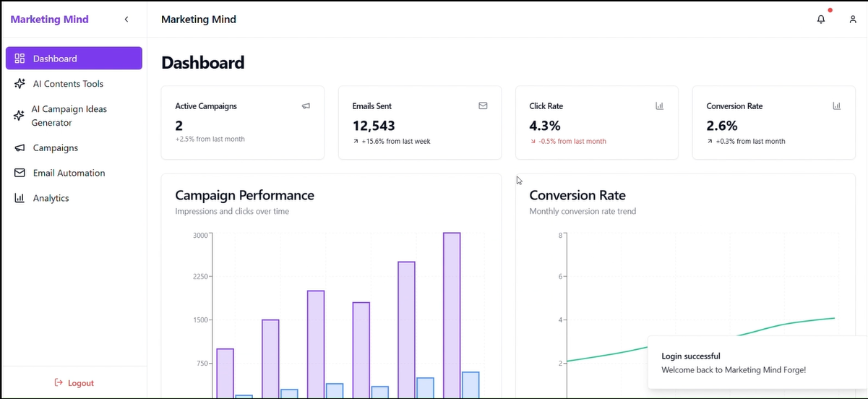Image resolution: width=868 pixels, height=399 pixels.
Task: Click the Campaign Performance chart title
Action: (244, 195)
